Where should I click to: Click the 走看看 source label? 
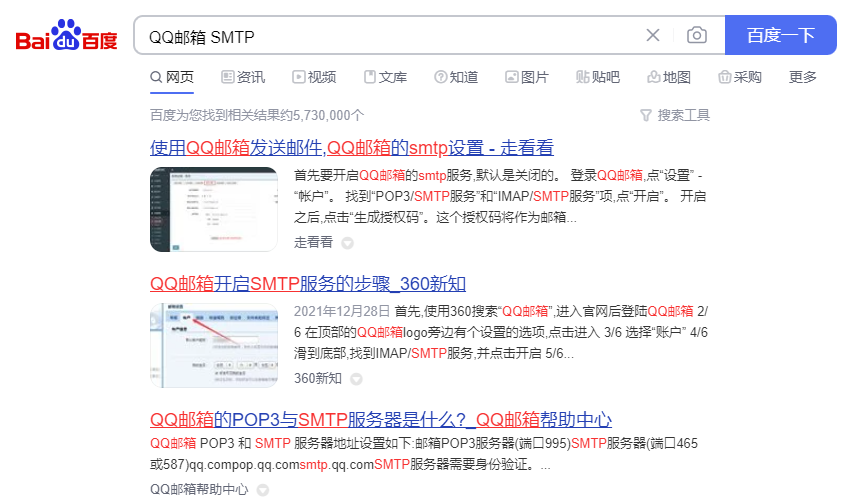[x=314, y=242]
